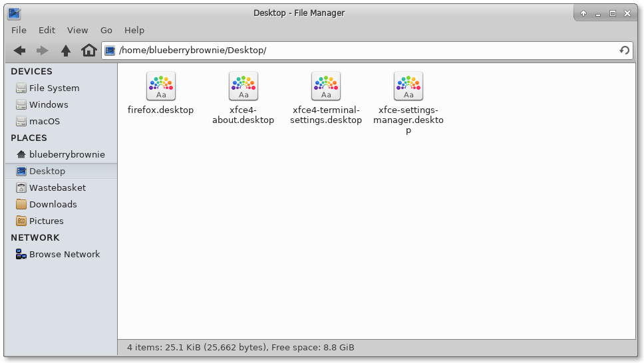Click the Browse Network icon
Viewport: 644px width, 363px height.
(21, 254)
